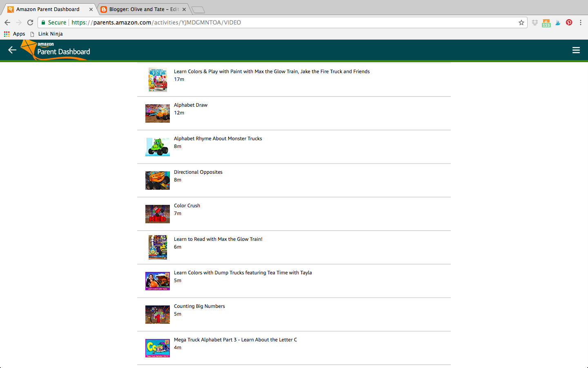Close the Blogger: Olive and Tate tab

point(184,9)
